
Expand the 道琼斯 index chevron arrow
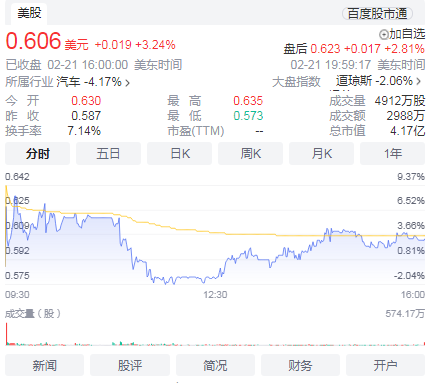(419, 81)
